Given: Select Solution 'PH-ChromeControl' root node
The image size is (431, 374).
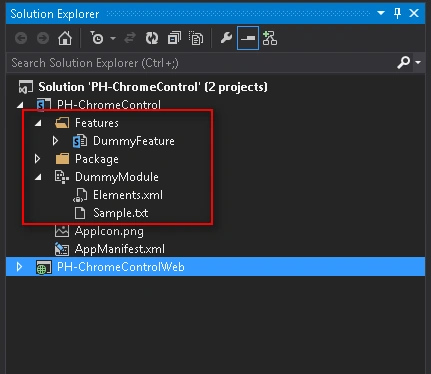Looking at the screenshot, I should pyautogui.click(x=153, y=87).
